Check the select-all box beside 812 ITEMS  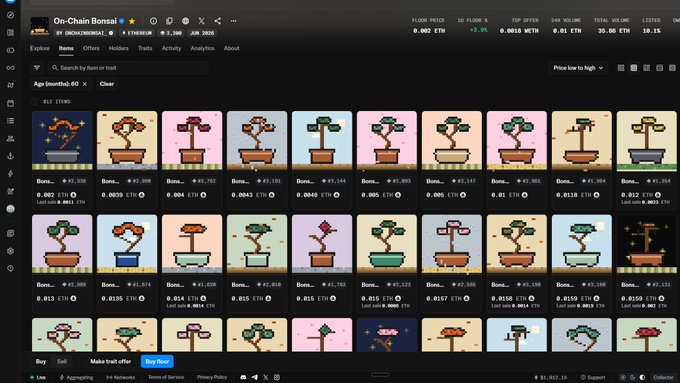coord(34,101)
